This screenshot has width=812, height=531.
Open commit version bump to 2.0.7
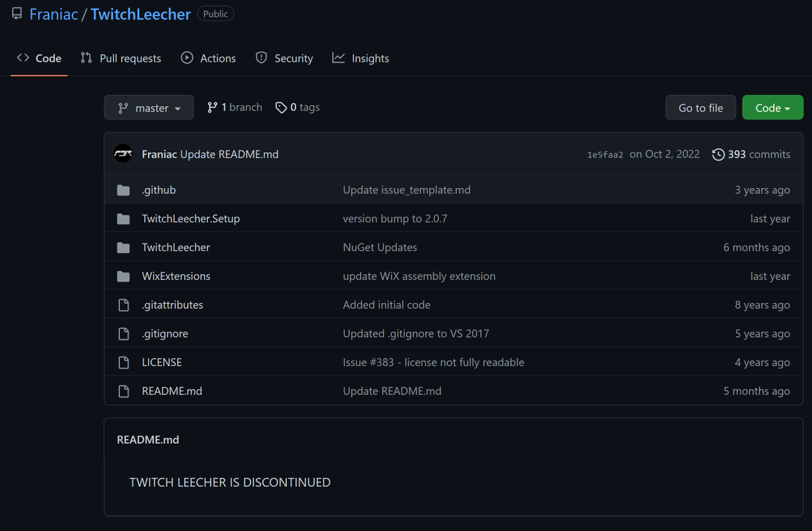[395, 218]
